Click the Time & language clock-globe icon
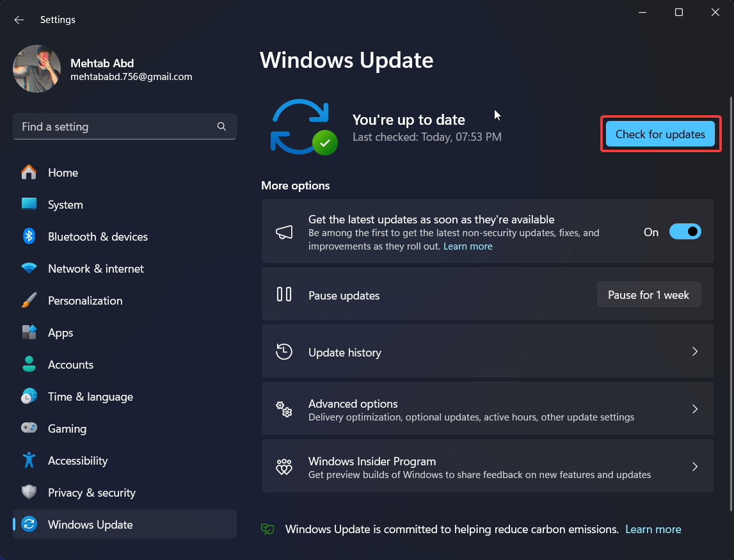This screenshot has width=734, height=560. [x=29, y=396]
